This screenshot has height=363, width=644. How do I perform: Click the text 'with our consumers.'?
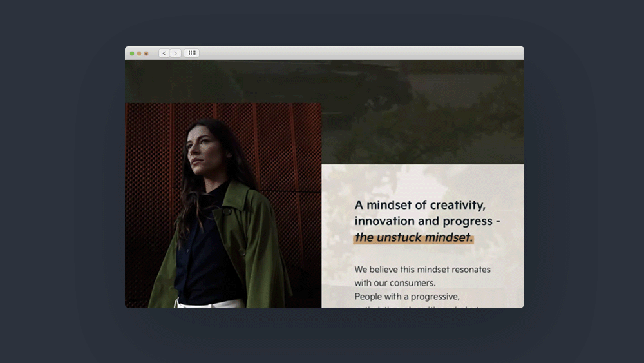(395, 283)
